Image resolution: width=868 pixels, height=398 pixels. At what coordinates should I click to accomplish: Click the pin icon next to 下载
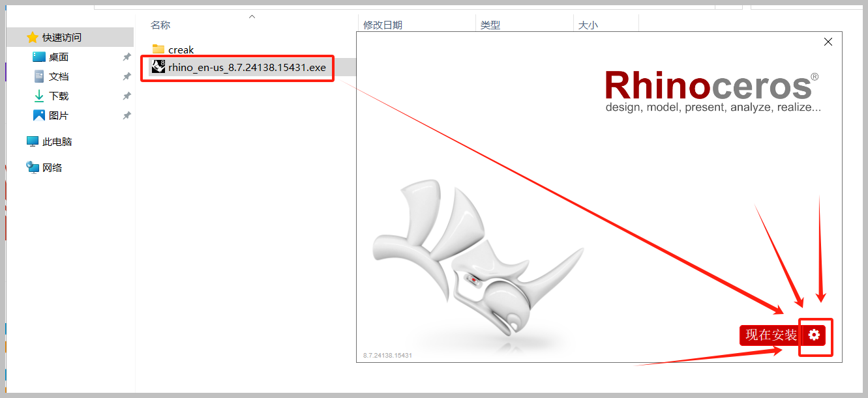pos(127,96)
